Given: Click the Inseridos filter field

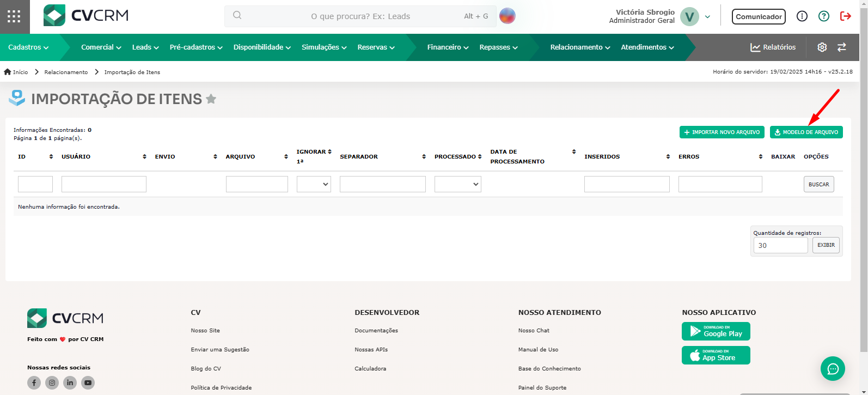Looking at the screenshot, I should (627, 184).
